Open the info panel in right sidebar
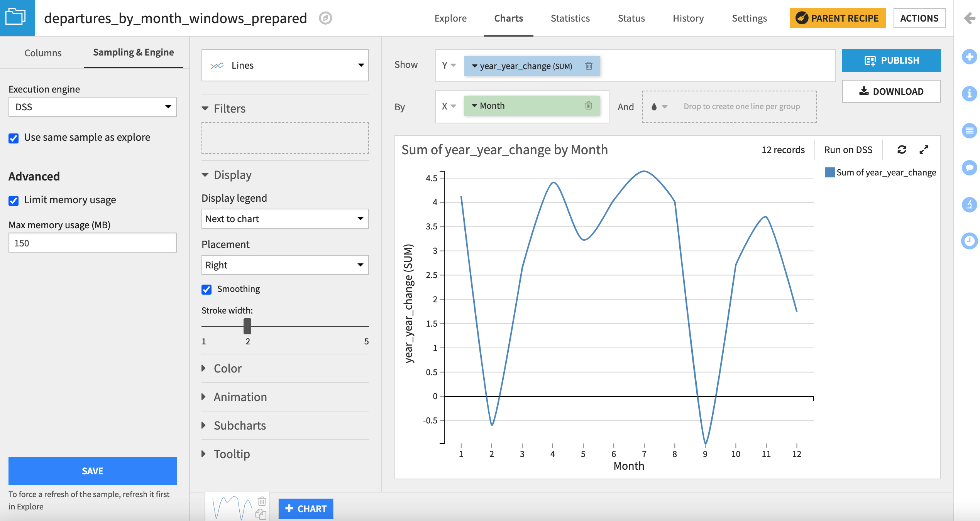Screen dimensions: 980x521 point(970,94)
